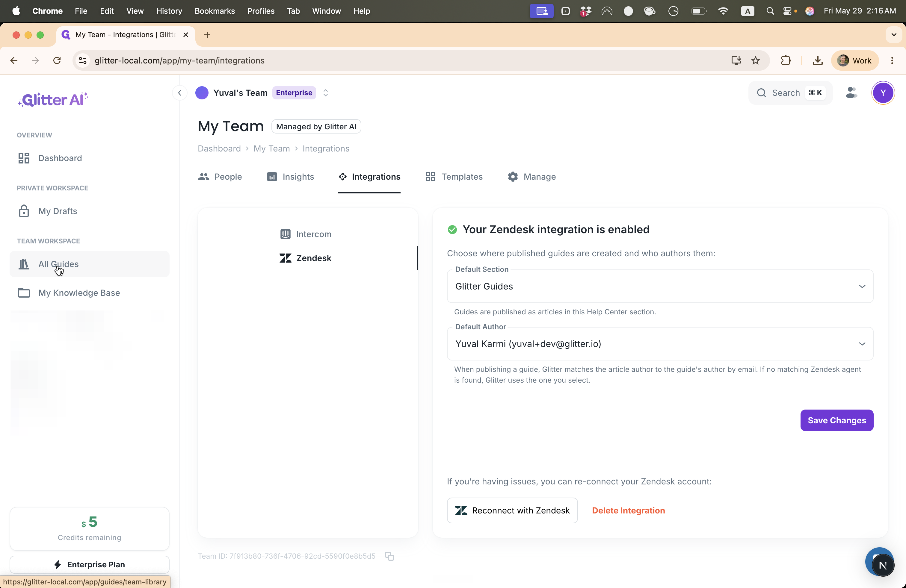Screen dimensions: 906x588
Task: Open the Chrome tab search chevron
Action: coord(894,35)
